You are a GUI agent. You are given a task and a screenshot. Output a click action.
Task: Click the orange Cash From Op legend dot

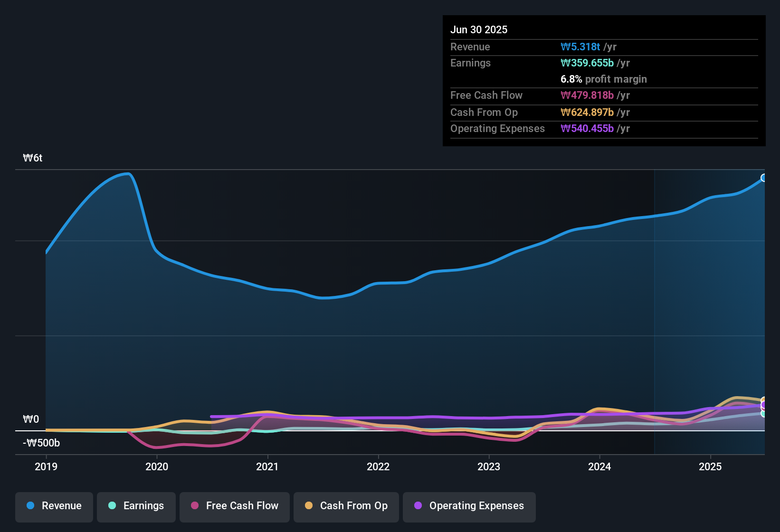309,506
